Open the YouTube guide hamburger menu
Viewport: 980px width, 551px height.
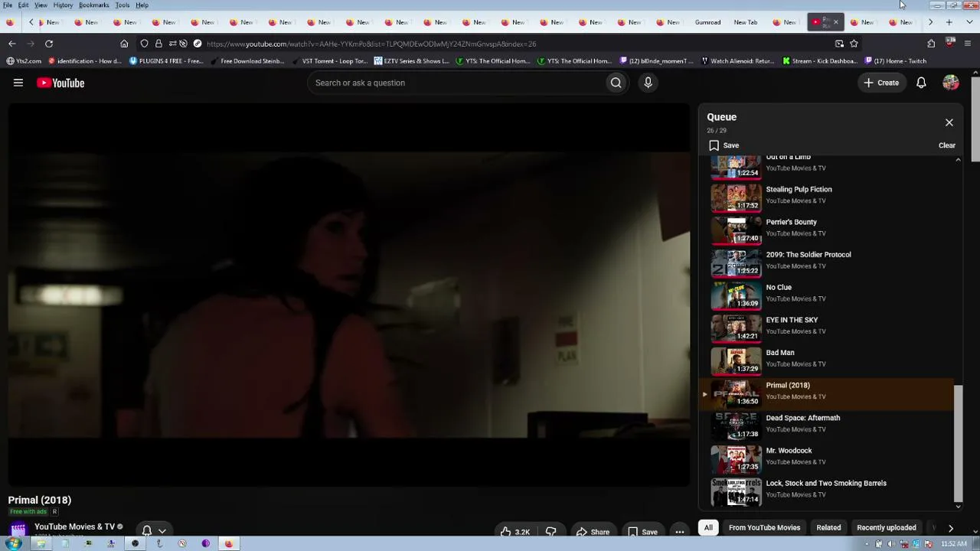click(18, 83)
